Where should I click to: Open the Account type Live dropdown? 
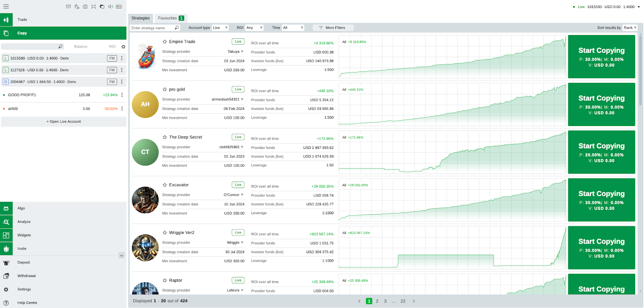click(x=220, y=28)
